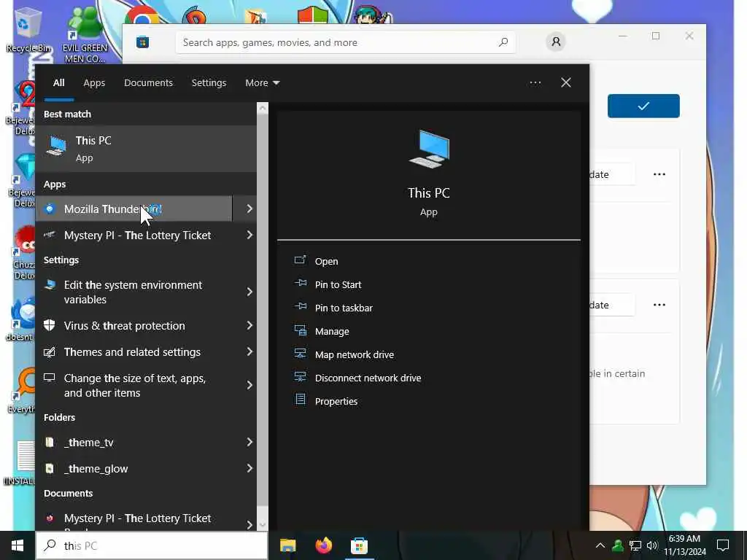Click the green user tray icon
The image size is (747, 560).
[x=618, y=545]
